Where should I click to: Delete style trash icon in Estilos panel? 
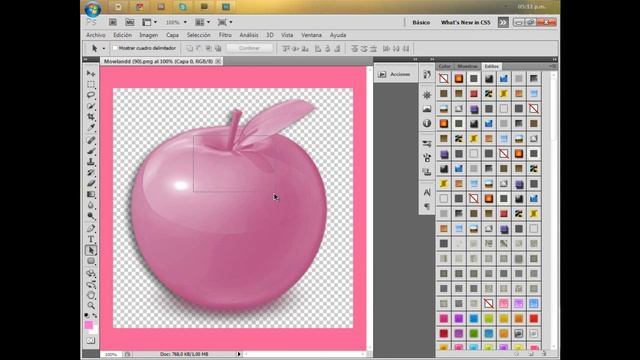[x=543, y=354]
